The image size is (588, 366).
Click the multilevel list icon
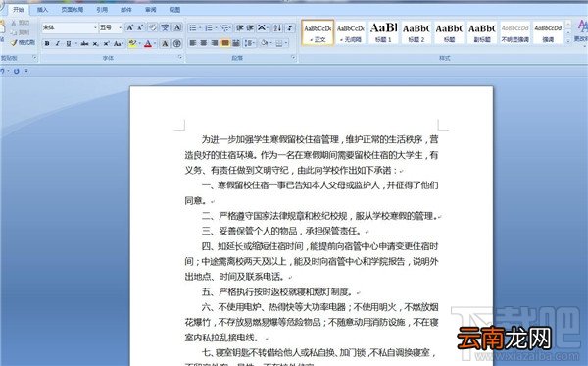coord(224,27)
